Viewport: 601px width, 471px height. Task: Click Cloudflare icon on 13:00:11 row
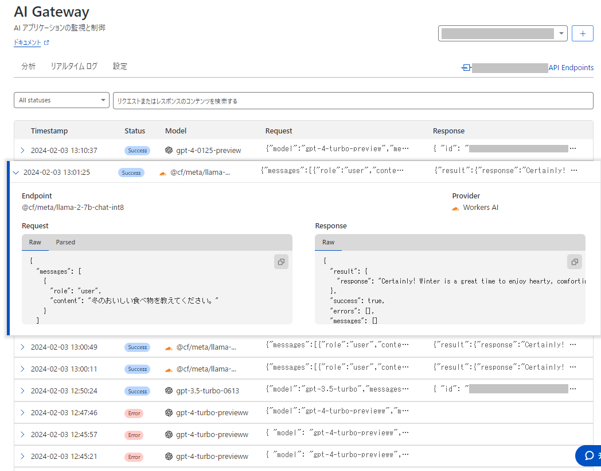tap(169, 370)
